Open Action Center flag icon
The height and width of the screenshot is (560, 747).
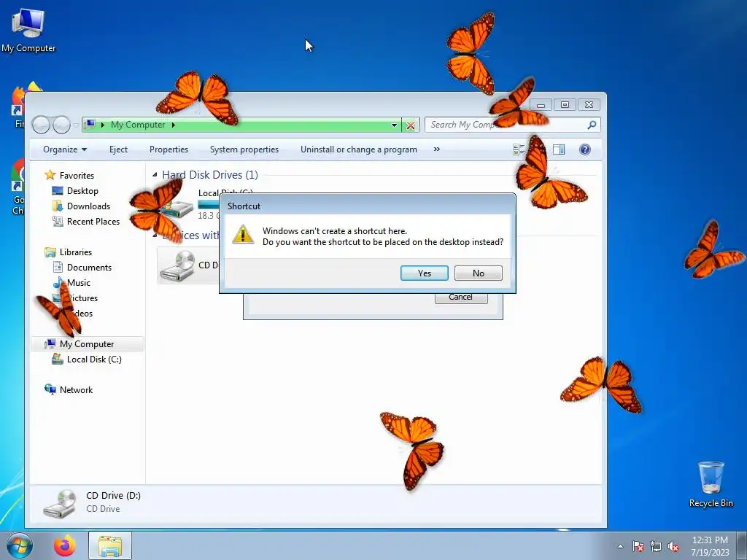click(x=638, y=546)
